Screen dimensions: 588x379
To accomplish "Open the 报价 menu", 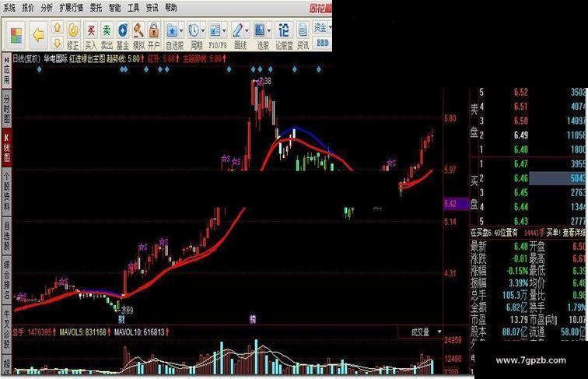I will [x=28, y=8].
